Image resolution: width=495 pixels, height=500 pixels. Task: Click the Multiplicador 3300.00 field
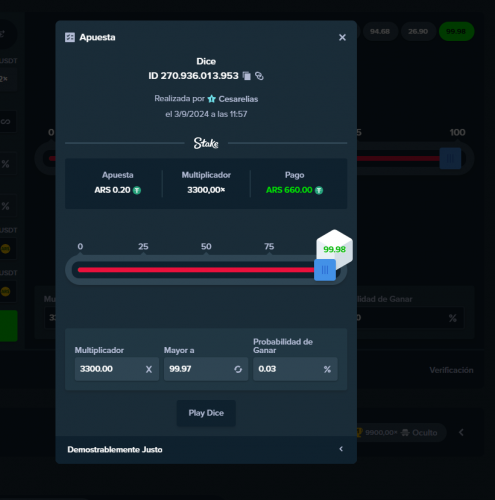point(117,369)
